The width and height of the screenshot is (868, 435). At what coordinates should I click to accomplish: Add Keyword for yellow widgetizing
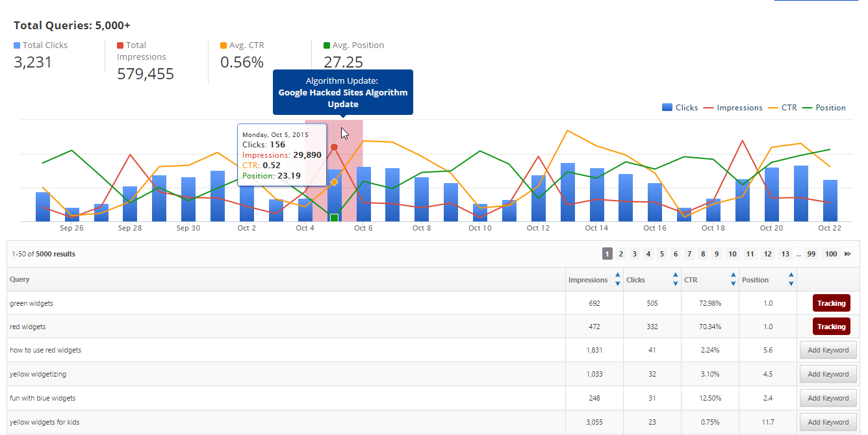pos(828,374)
